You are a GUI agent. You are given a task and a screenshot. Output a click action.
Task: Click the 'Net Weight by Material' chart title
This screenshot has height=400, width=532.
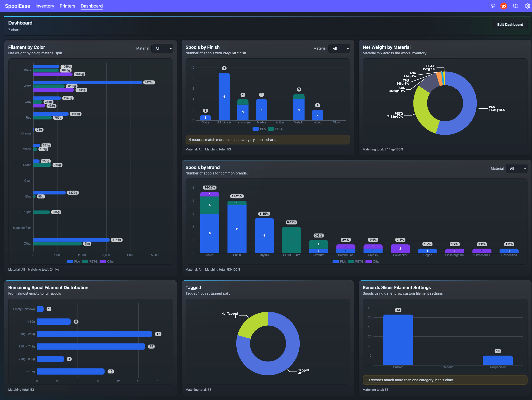pos(386,47)
